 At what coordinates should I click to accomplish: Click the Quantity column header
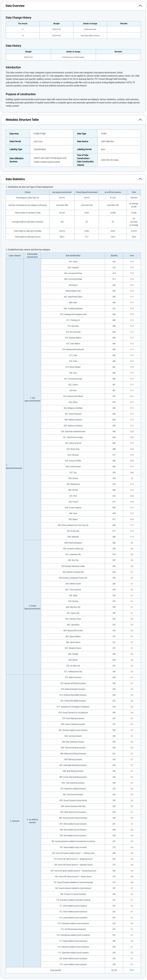click(114, 256)
